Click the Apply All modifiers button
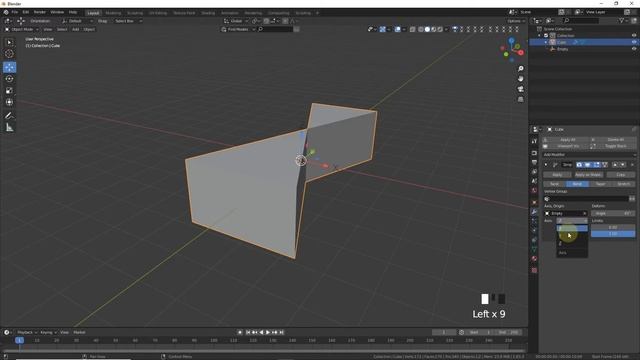Image resolution: width=640 pixels, height=360 pixels. pyautogui.click(x=566, y=140)
